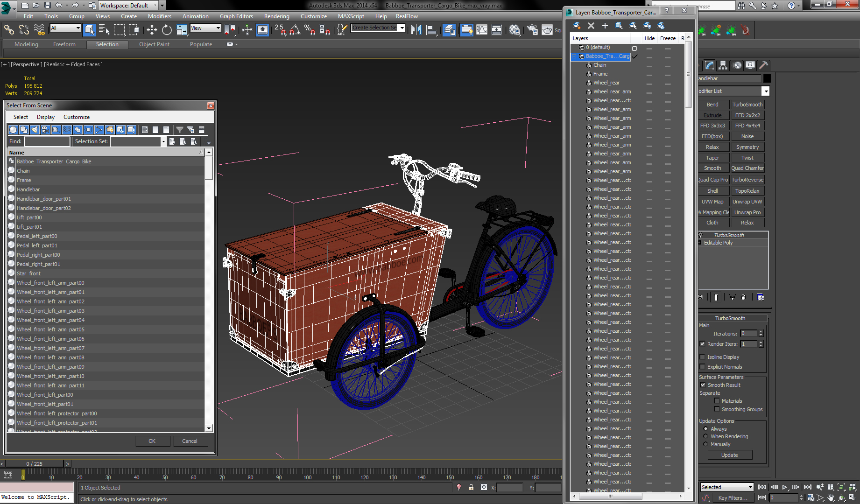The height and width of the screenshot is (504, 860).
Task: Activate the Unlink Selection tool
Action: coord(24,30)
